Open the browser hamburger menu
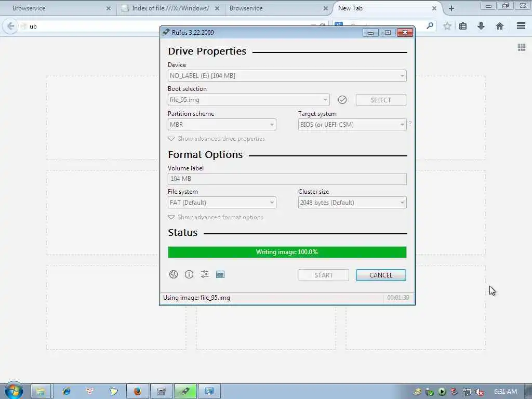The image size is (532, 399). point(521,26)
